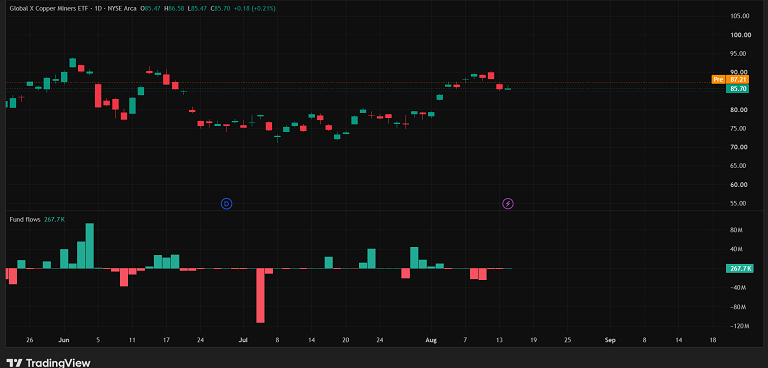Viewport: 768px width, 368px height.
Task: Click the 80.00 price axis label
Action: tap(740, 110)
